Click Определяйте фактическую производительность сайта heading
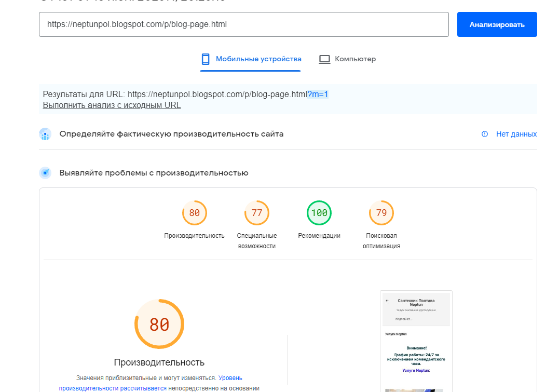Viewport: 546px width, 392px height. click(x=171, y=134)
